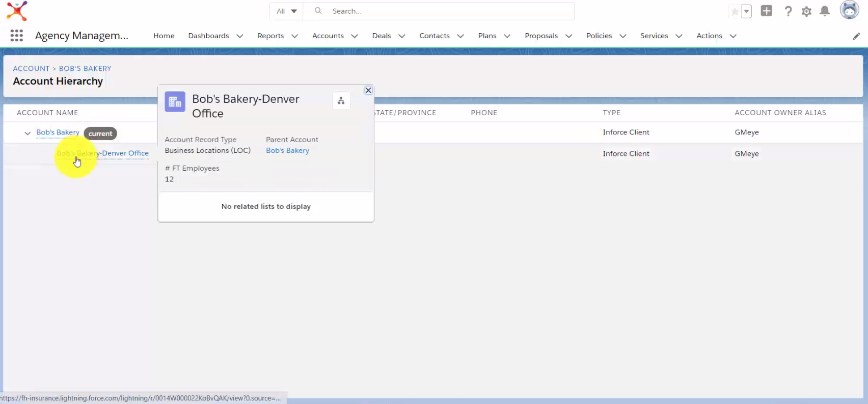Viewport: 868px width, 404px height.
Task: Open the Contacts tab
Action: click(435, 36)
